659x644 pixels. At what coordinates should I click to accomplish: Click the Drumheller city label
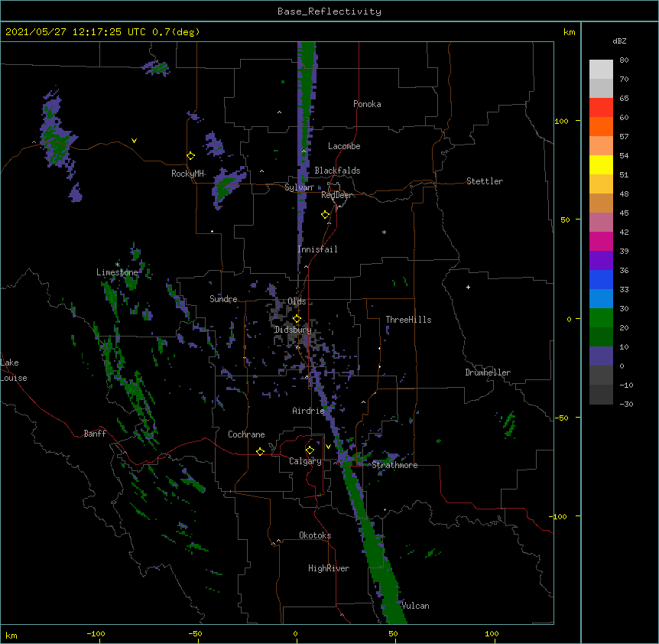488,372
